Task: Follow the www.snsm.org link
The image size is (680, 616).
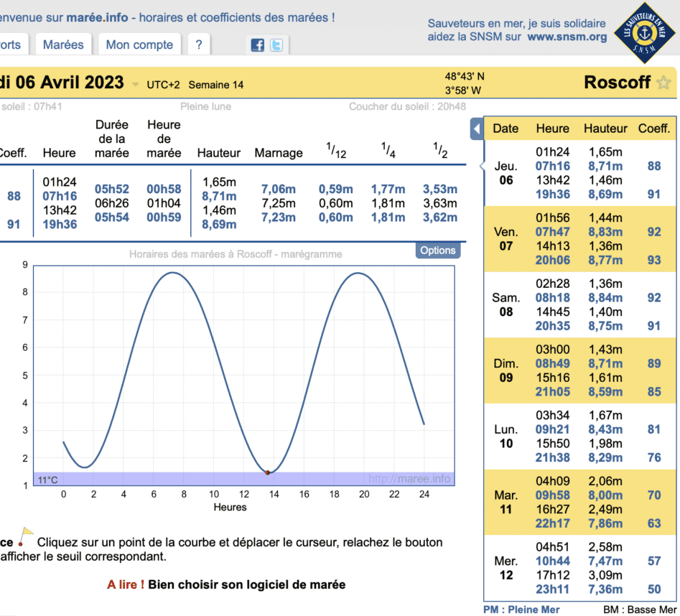Action: point(567,37)
